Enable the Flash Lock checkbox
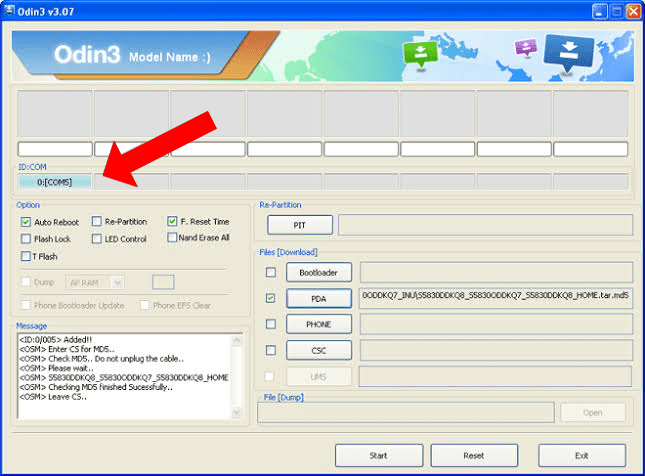The height and width of the screenshot is (476, 645). tap(25, 239)
